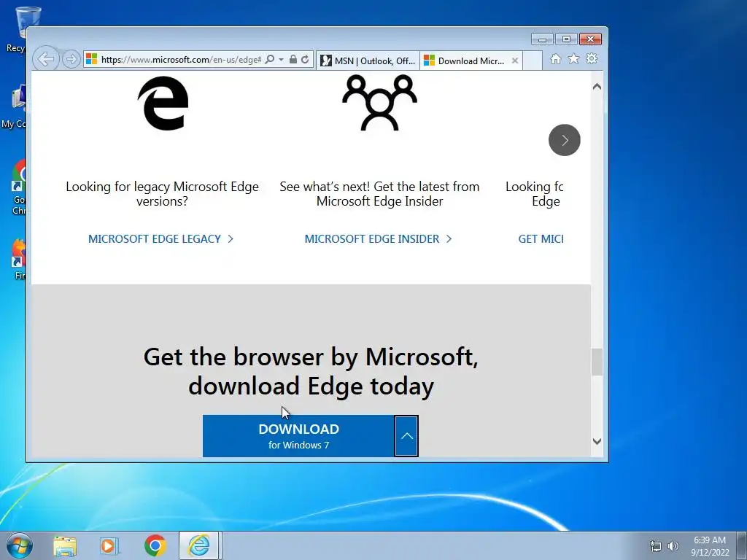Select the Firefox desktop shortcut
Viewport: 747px width, 560px height.
tap(19, 259)
